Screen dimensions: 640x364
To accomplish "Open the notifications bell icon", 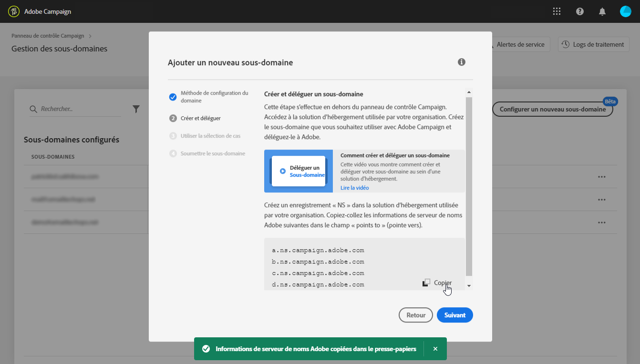I will click(x=603, y=11).
